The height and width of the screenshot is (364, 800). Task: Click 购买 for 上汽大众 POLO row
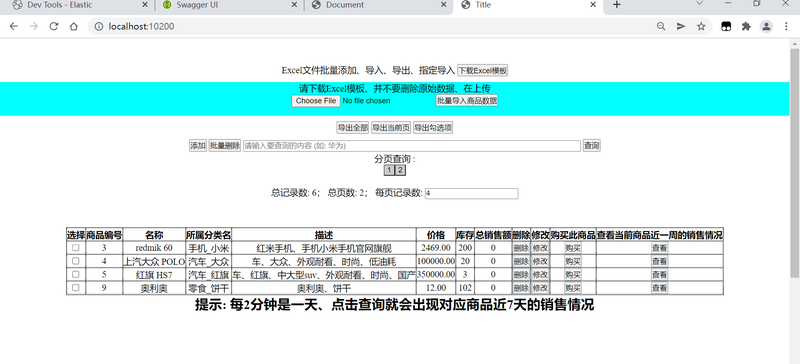(x=573, y=261)
